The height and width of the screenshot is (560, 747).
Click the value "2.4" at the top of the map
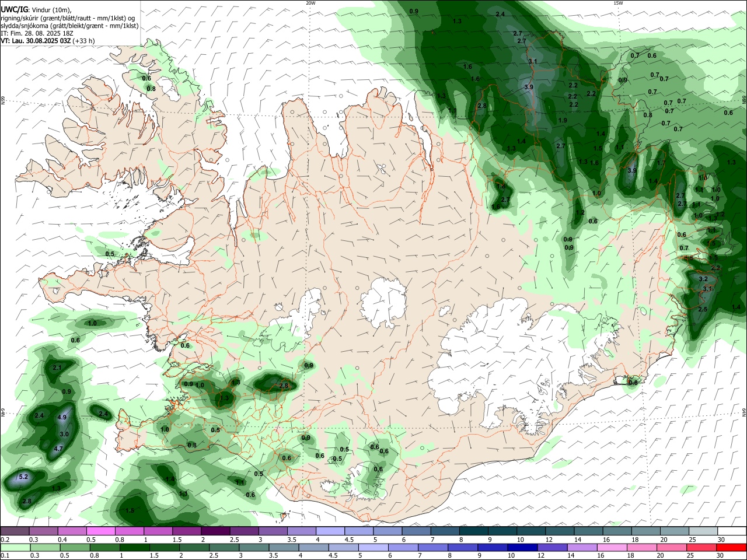tap(500, 13)
